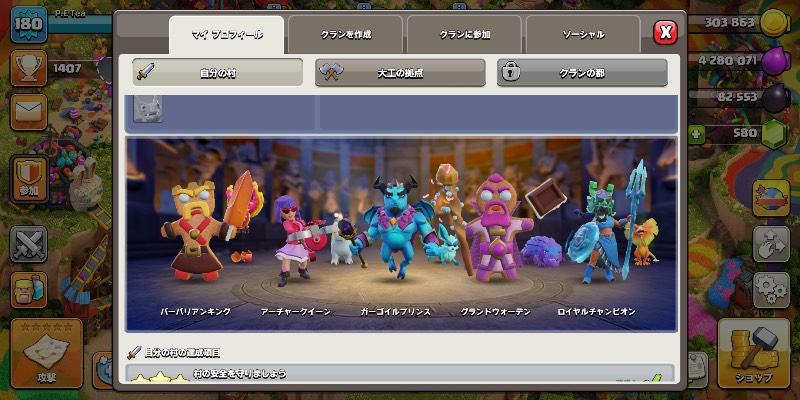Click the gem count 580
The height and width of the screenshot is (400, 800).
(744, 133)
